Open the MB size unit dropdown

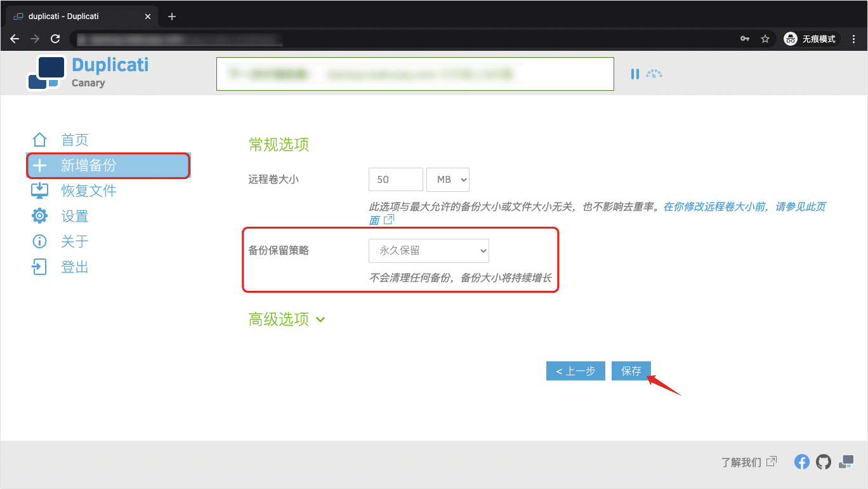[x=448, y=179]
